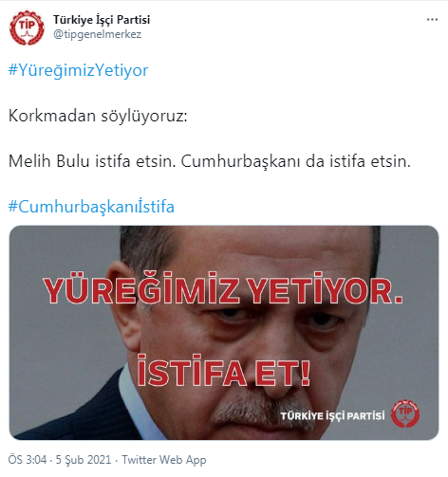Open the TİP profile avatar
Screen dimensions: 448x477
(27, 28)
